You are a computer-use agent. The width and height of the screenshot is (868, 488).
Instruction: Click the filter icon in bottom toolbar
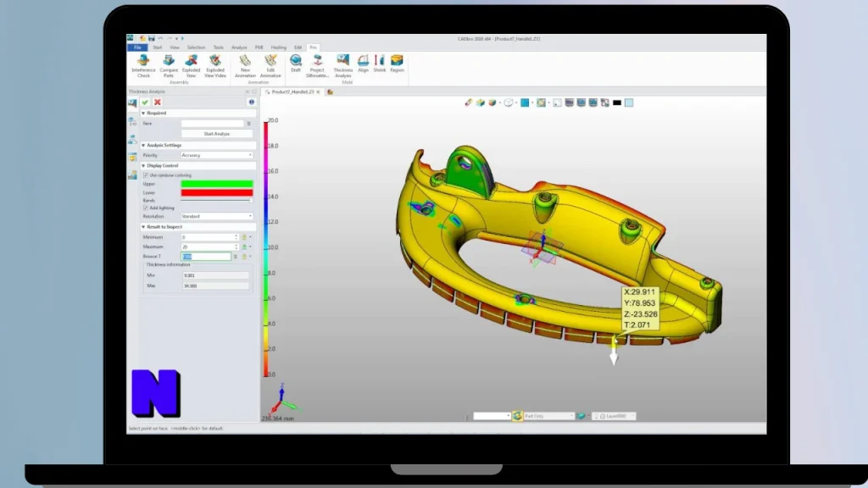click(x=517, y=416)
